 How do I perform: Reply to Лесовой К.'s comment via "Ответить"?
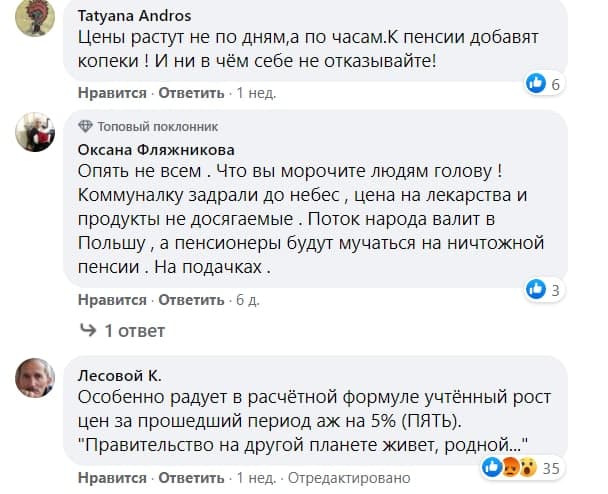(190, 477)
